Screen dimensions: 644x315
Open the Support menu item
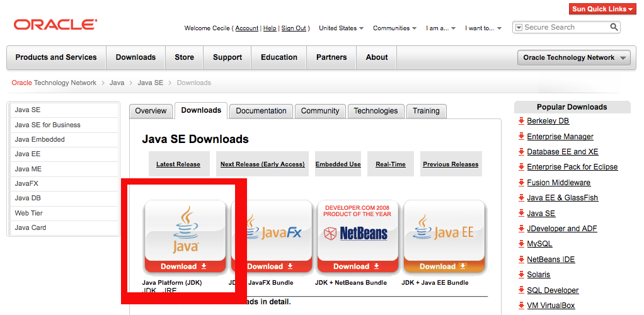tap(227, 57)
